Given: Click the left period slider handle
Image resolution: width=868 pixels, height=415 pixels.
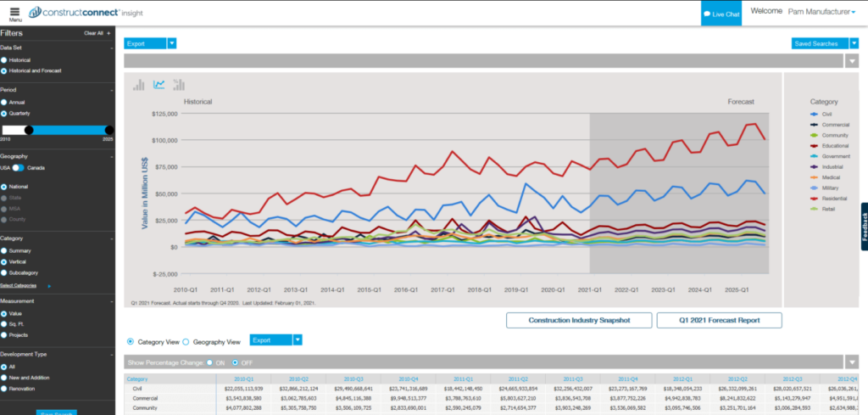Looking at the screenshot, I should [29, 130].
